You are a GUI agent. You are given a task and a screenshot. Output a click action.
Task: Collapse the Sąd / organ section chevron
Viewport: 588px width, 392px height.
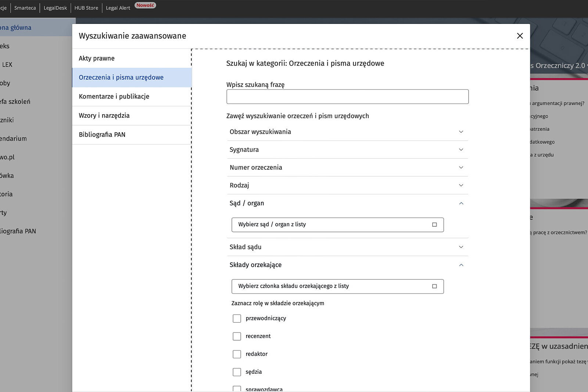click(x=461, y=203)
